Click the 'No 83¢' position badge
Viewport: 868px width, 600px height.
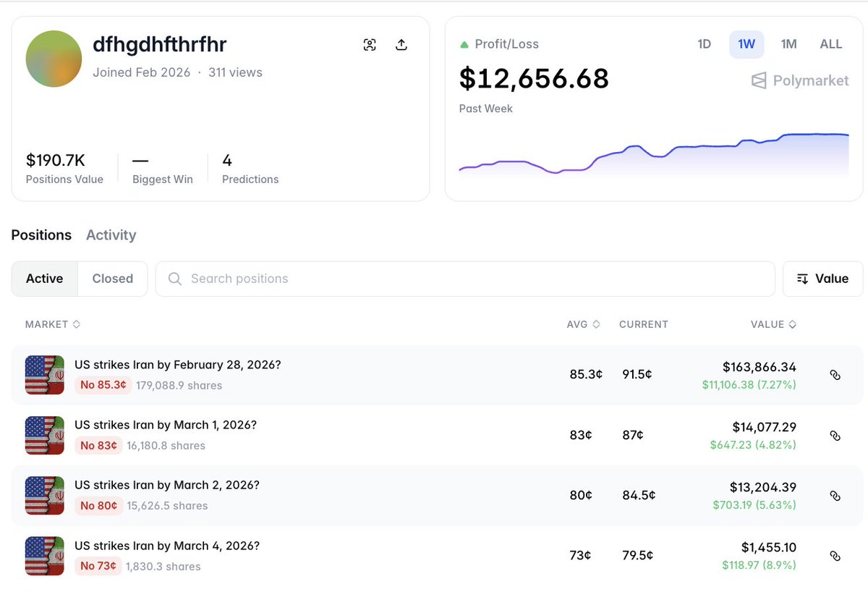tap(98, 446)
